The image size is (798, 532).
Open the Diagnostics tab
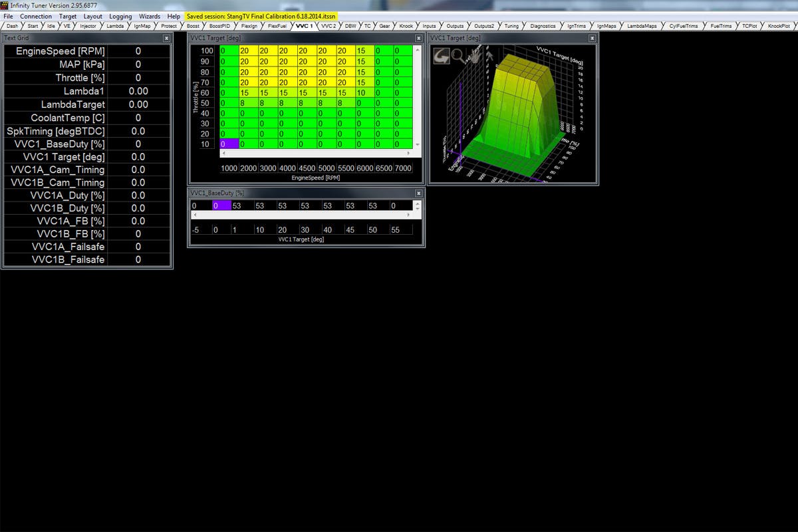pyautogui.click(x=543, y=26)
